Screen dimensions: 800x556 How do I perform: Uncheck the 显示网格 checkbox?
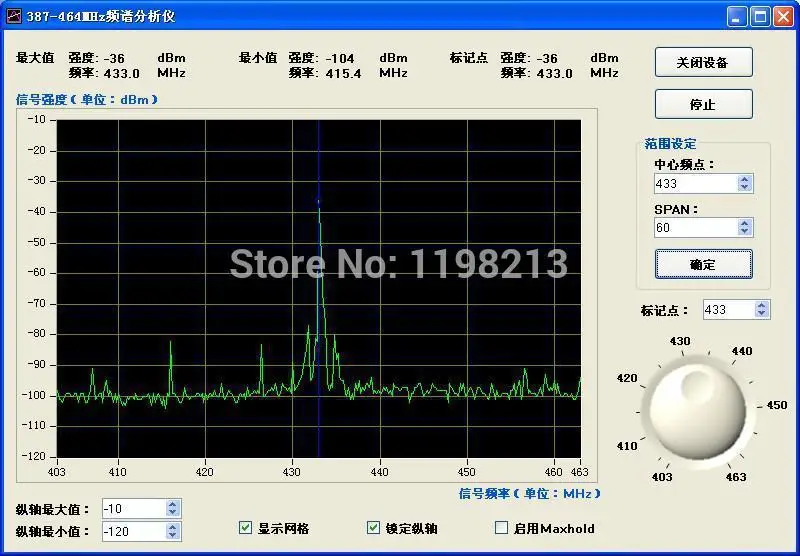click(245, 527)
